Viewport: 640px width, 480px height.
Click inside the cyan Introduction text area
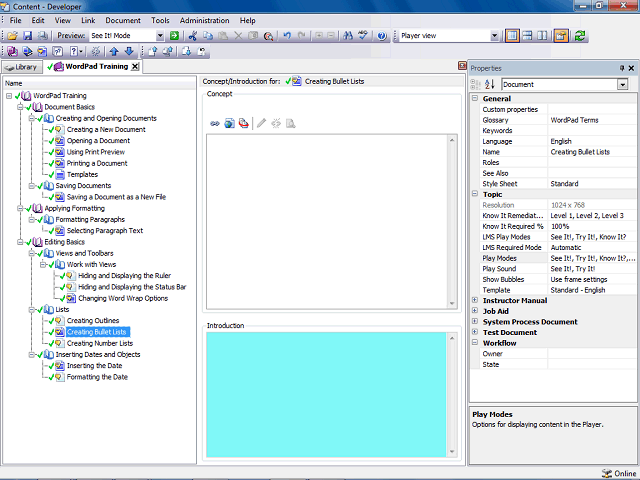point(326,394)
